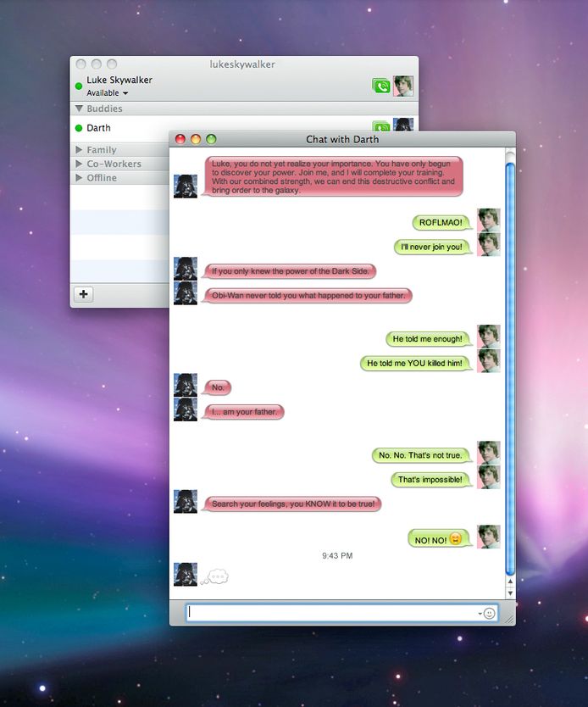Viewport: 588px width, 707px height.
Task: Click the typing indicator thought bubble
Action: [x=215, y=576]
